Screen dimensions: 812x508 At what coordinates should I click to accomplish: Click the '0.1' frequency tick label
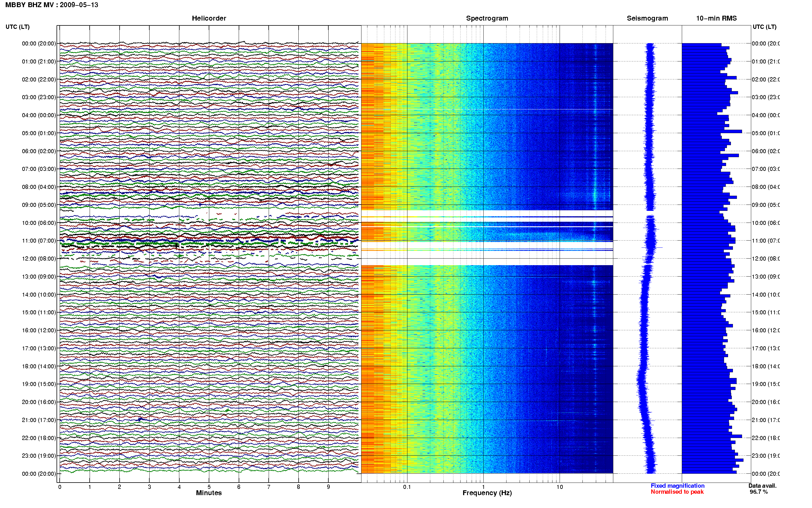pos(407,487)
